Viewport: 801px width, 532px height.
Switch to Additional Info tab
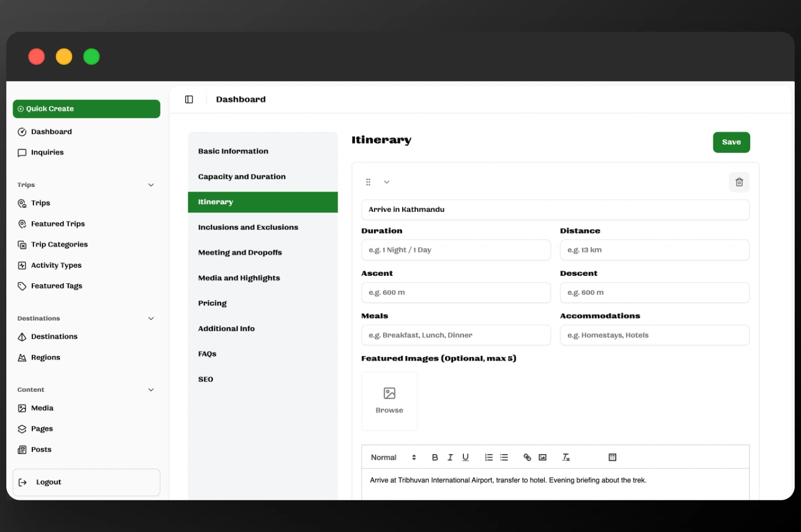pos(263,329)
